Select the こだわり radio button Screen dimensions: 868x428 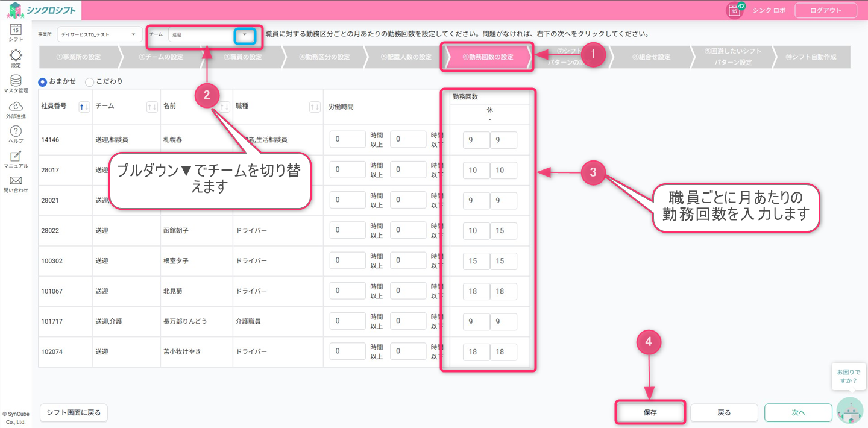tap(90, 81)
